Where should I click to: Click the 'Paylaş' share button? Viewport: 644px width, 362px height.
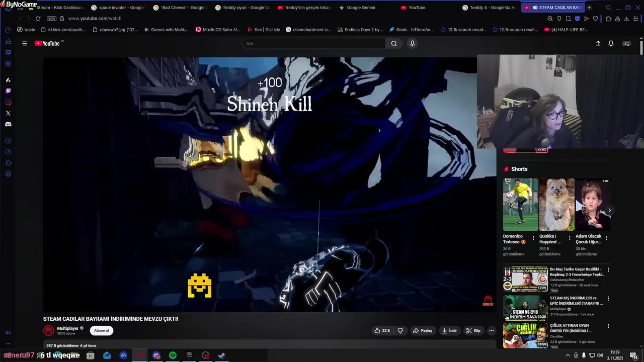tap(423, 330)
